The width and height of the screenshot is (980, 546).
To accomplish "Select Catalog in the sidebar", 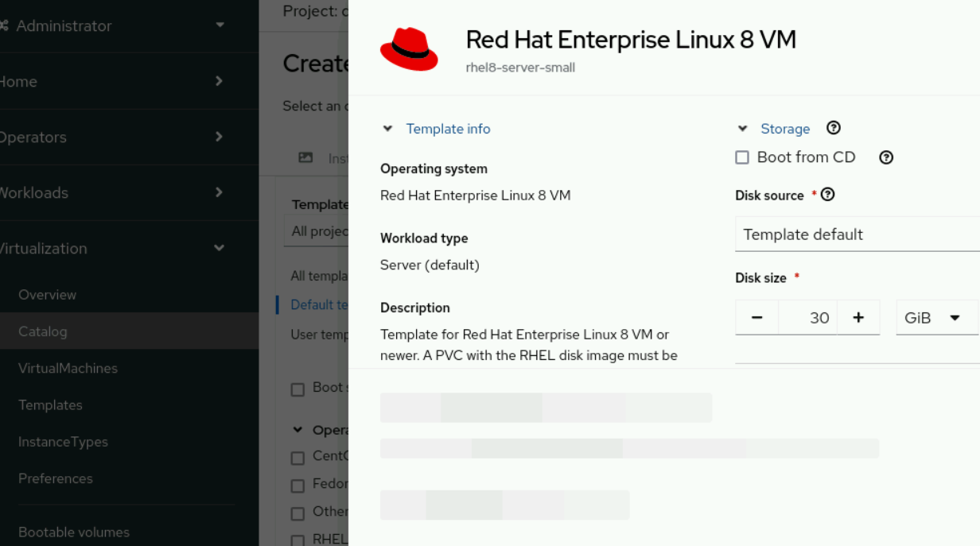I will (43, 331).
